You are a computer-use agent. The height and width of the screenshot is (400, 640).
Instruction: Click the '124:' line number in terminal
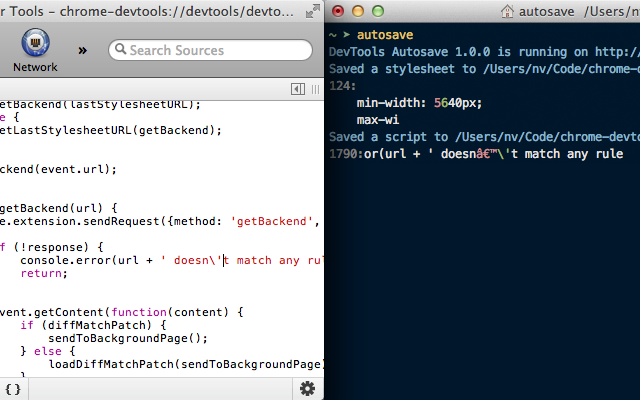point(342,86)
